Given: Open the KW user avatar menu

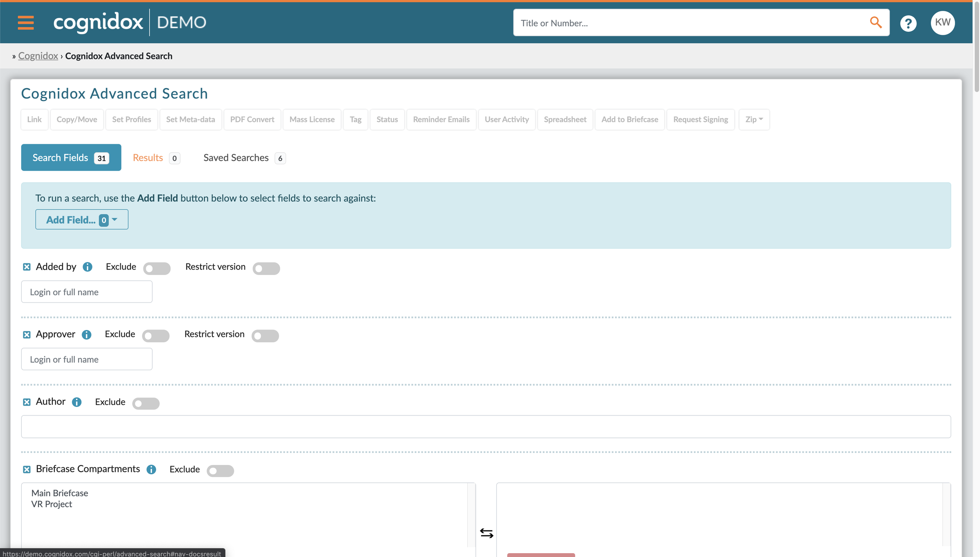Looking at the screenshot, I should point(943,22).
